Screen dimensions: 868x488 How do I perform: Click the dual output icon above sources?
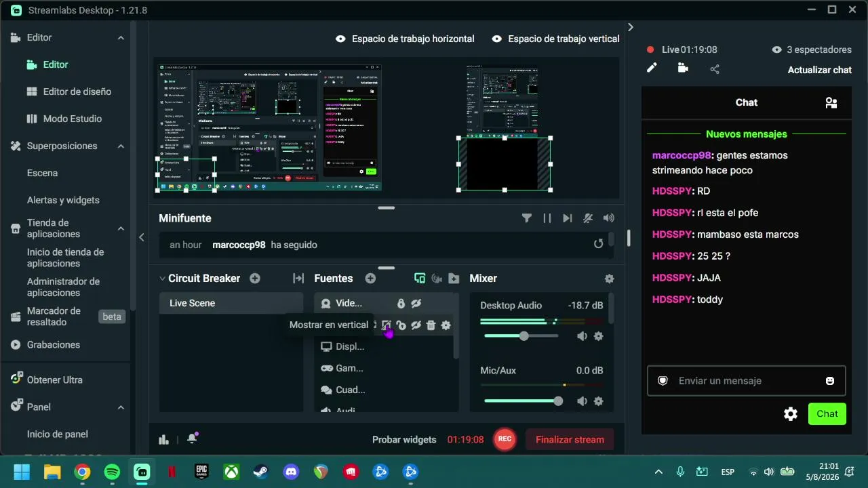click(420, 279)
